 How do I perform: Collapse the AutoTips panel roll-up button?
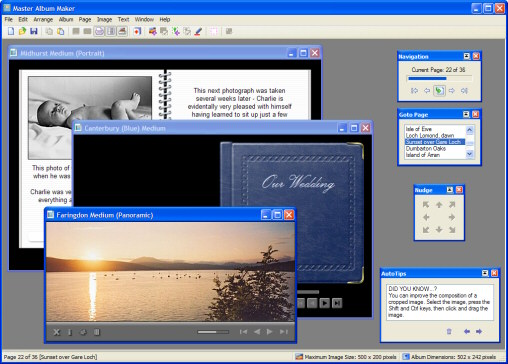(485, 273)
